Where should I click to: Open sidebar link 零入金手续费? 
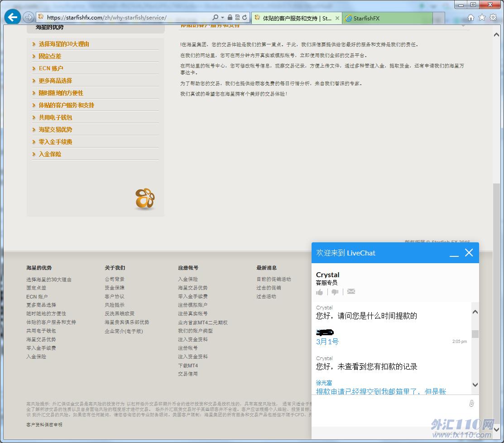click(x=55, y=142)
